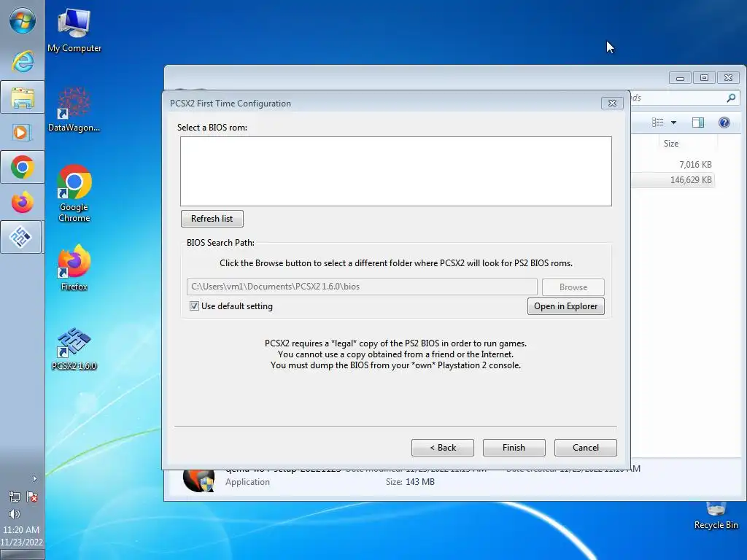The image size is (747, 560).
Task: Minimize the Explorer window
Action: [x=681, y=77]
